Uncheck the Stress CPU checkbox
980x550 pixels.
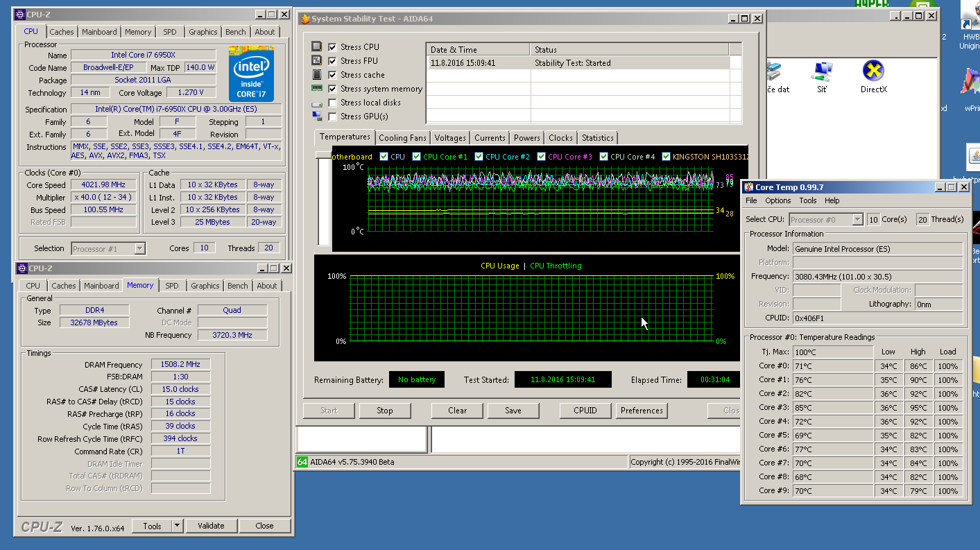pos(332,46)
